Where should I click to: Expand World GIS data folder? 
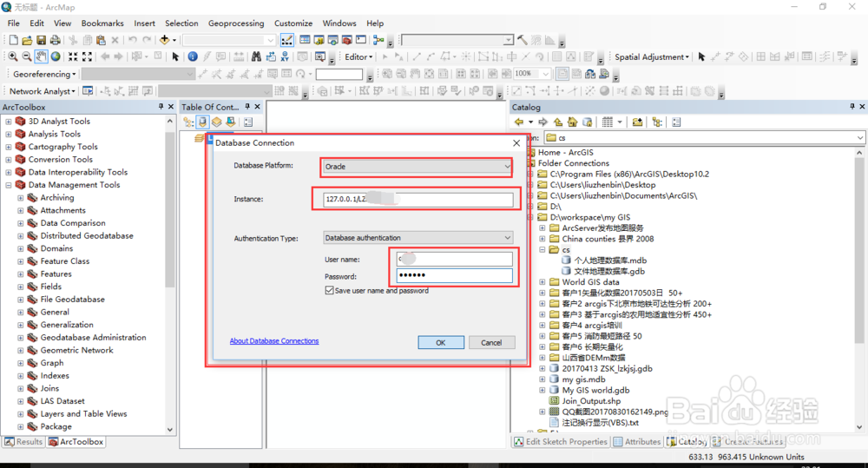[542, 282]
